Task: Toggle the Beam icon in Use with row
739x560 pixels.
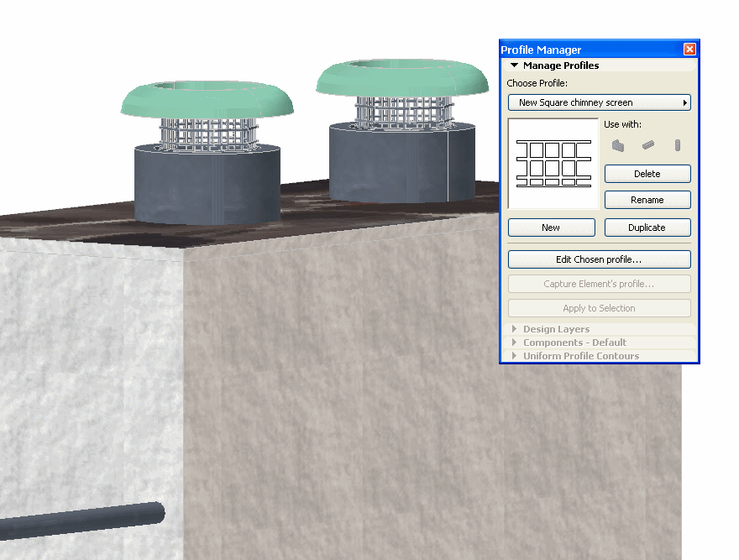Action: coord(647,144)
